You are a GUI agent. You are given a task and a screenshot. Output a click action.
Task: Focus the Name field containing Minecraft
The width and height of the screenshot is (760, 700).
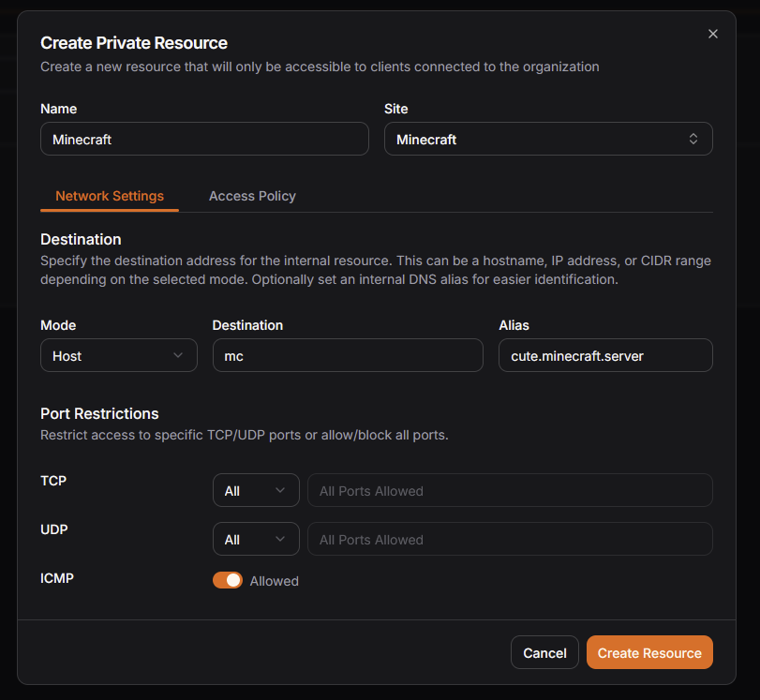(204, 139)
